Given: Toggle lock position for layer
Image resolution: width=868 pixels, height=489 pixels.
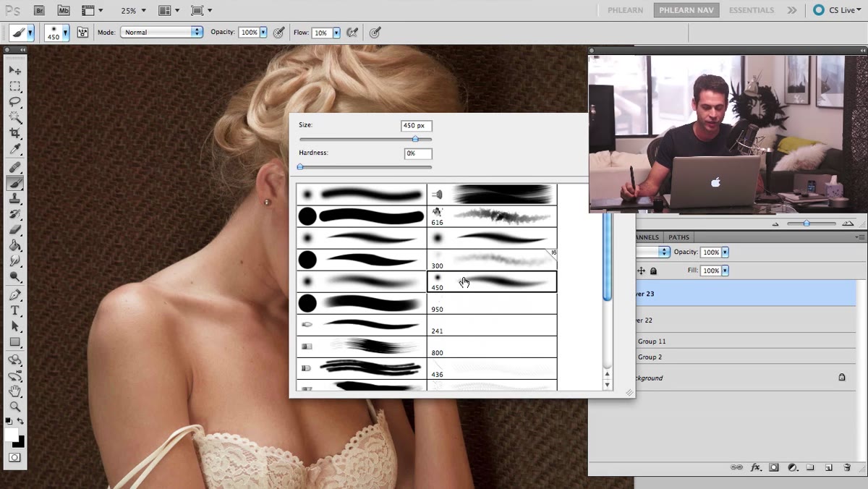Looking at the screenshot, I should [x=641, y=271].
